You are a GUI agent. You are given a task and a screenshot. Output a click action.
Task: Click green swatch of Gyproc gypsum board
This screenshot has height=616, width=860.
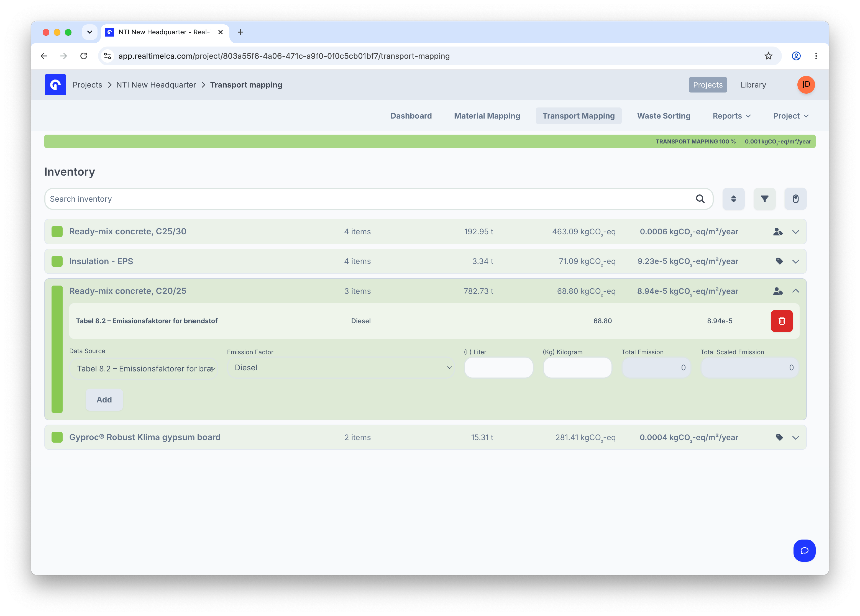pos(57,437)
